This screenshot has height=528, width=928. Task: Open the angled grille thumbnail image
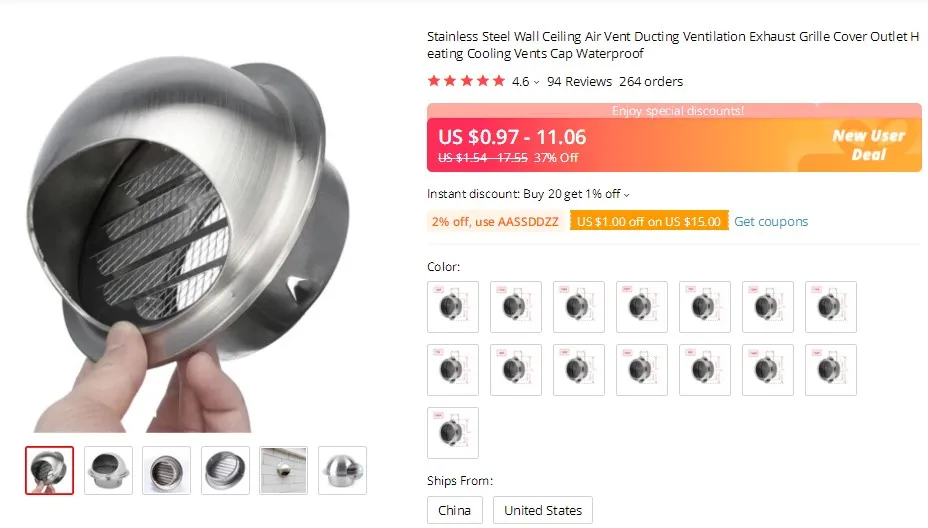[225, 471]
